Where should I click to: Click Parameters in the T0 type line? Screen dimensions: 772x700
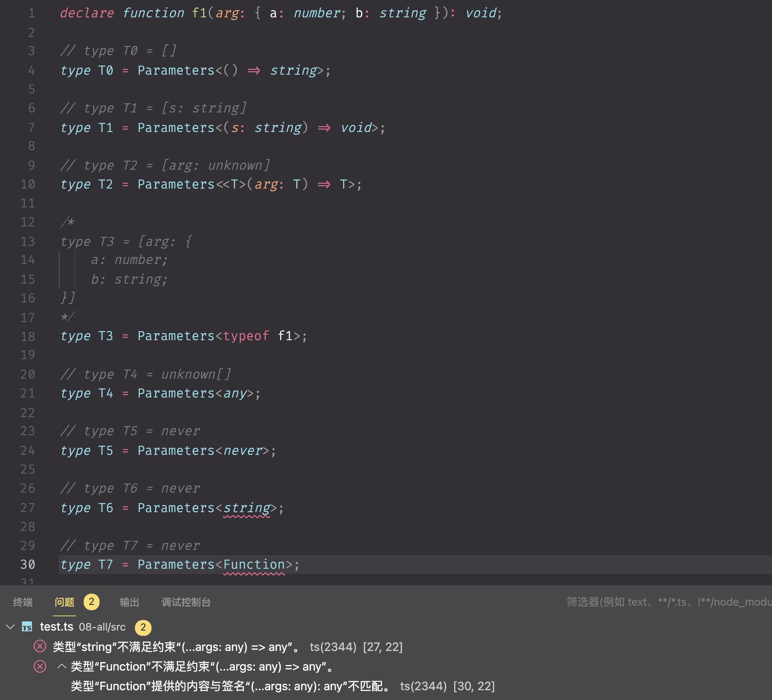click(x=176, y=71)
